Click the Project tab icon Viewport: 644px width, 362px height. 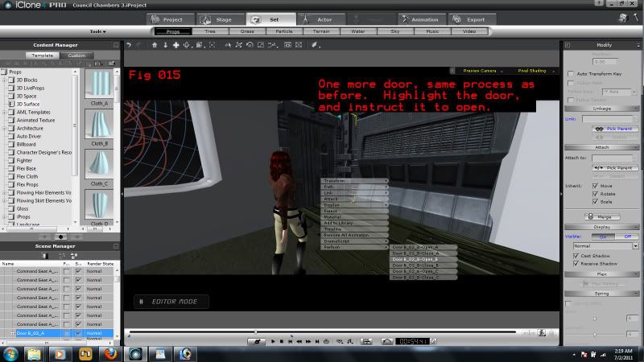coord(155,19)
